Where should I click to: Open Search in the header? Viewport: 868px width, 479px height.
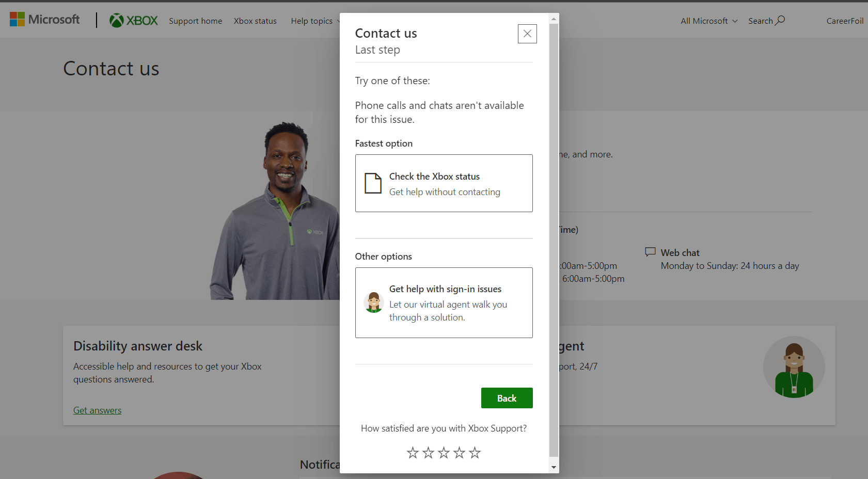click(766, 21)
